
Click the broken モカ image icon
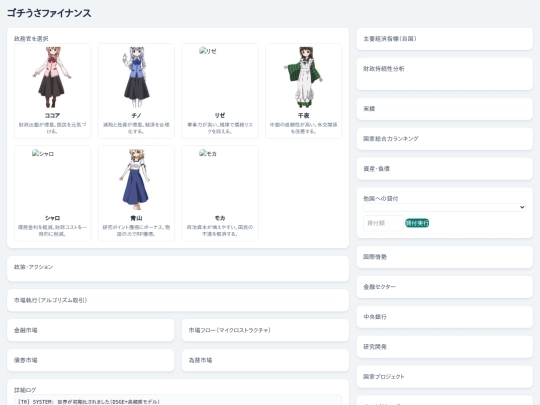pos(208,154)
